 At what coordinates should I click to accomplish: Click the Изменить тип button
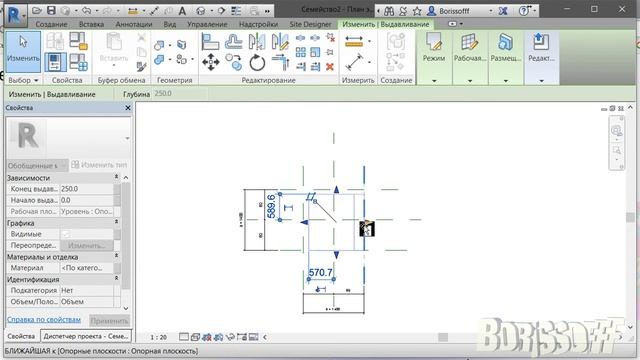[x=99, y=165]
